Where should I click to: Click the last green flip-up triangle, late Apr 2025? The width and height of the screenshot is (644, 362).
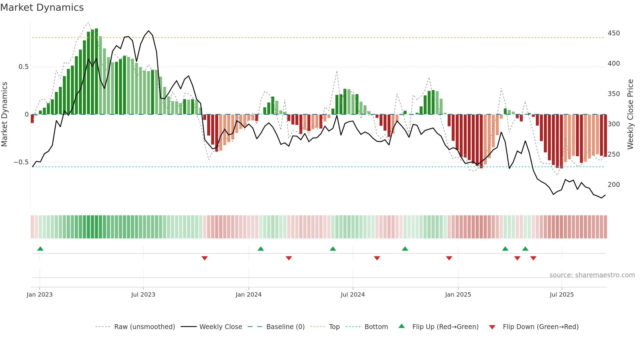[x=525, y=249]
